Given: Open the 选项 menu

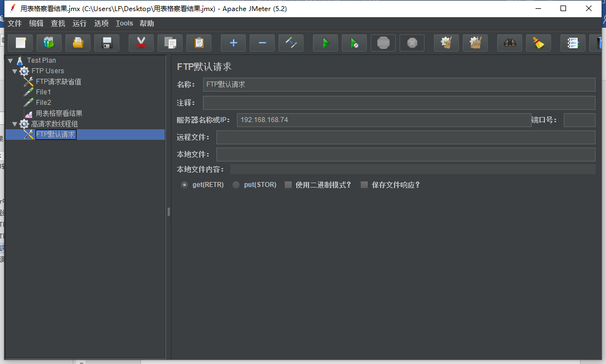Looking at the screenshot, I should click(100, 23).
